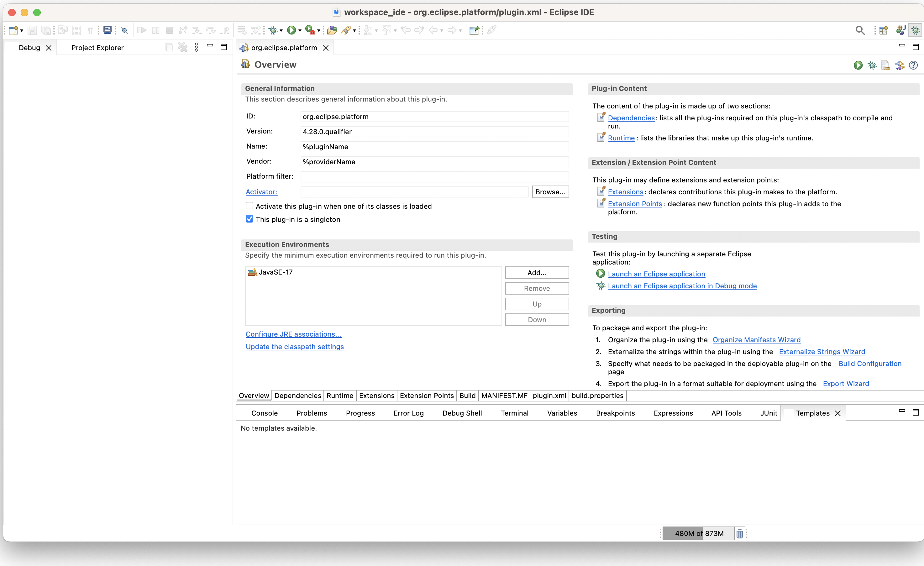924x566 pixels.
Task: Follow the Launch an Eclipse application link
Action: tap(657, 274)
